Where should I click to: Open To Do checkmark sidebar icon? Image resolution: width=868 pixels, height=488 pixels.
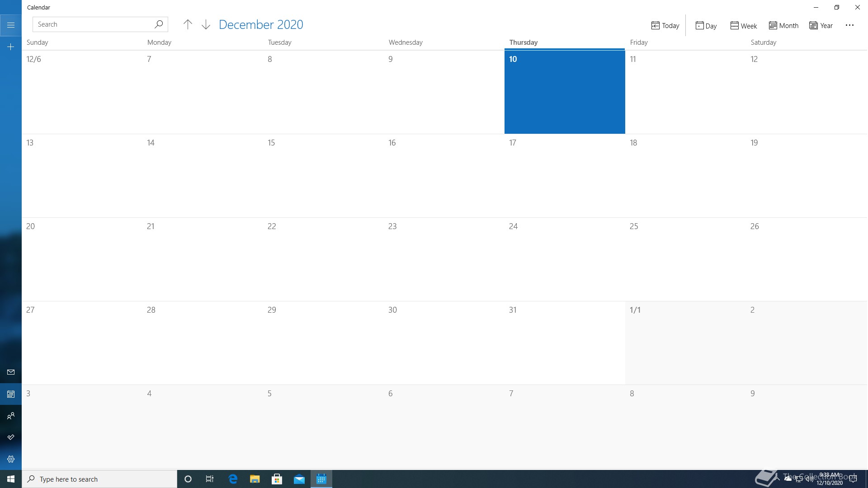(11, 437)
